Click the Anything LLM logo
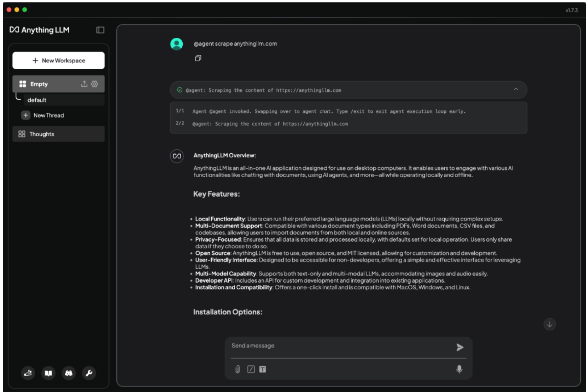This screenshot has width=587, height=392. click(39, 30)
